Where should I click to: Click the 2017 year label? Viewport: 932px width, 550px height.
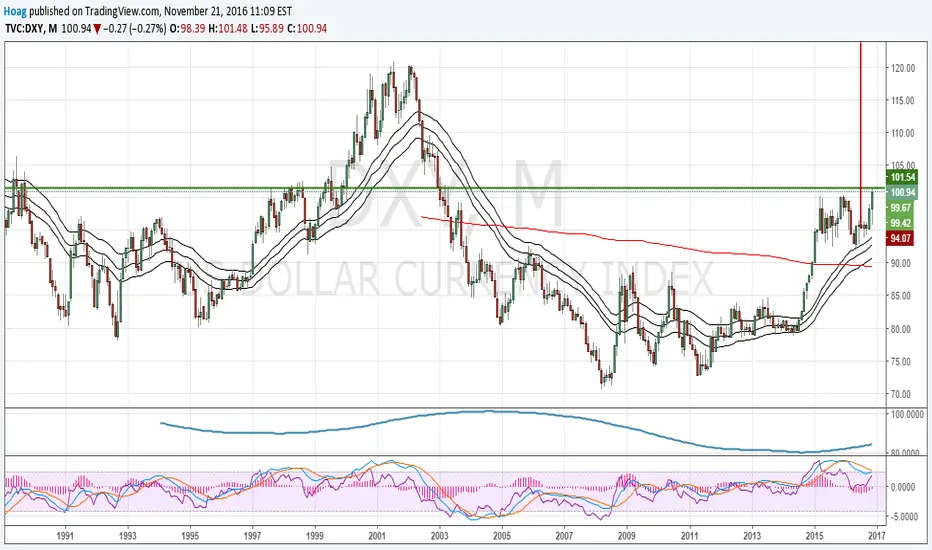877,536
